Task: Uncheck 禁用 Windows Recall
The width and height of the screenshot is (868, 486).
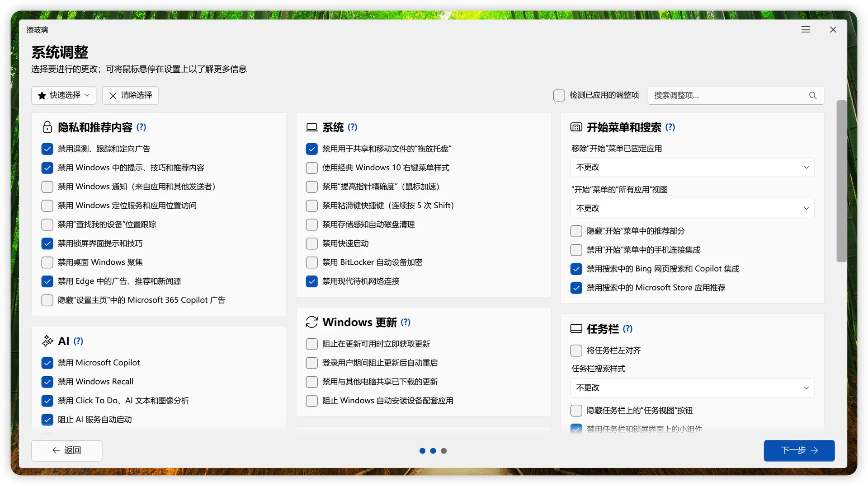Action: point(47,382)
